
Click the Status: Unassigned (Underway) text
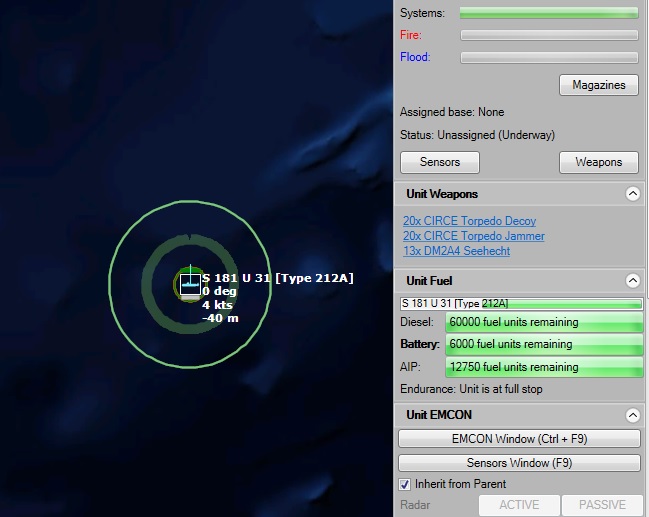pyautogui.click(x=477, y=135)
